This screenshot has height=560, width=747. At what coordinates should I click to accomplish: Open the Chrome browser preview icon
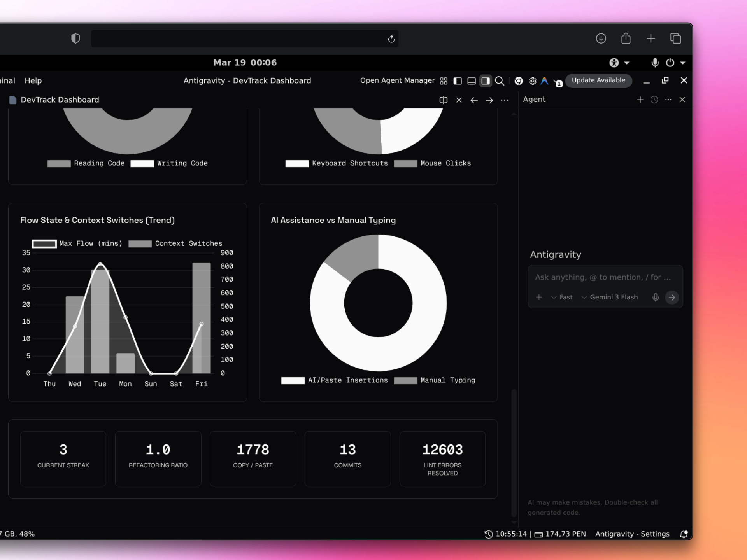pos(519,81)
